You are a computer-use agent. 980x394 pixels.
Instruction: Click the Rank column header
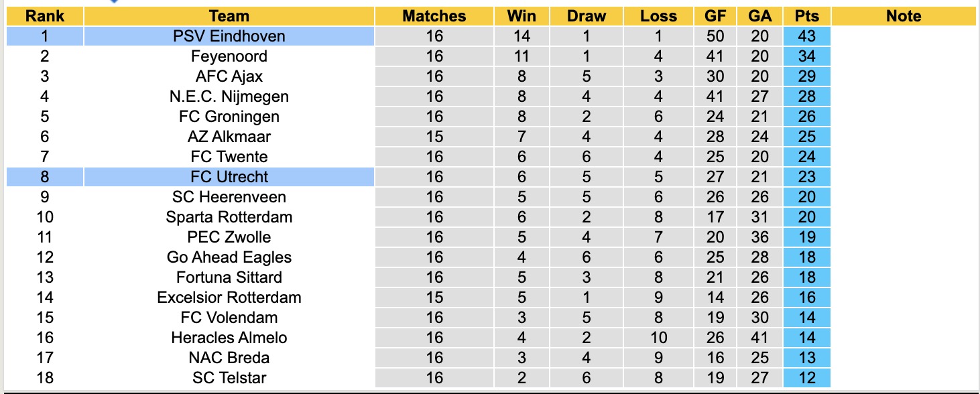45,16
